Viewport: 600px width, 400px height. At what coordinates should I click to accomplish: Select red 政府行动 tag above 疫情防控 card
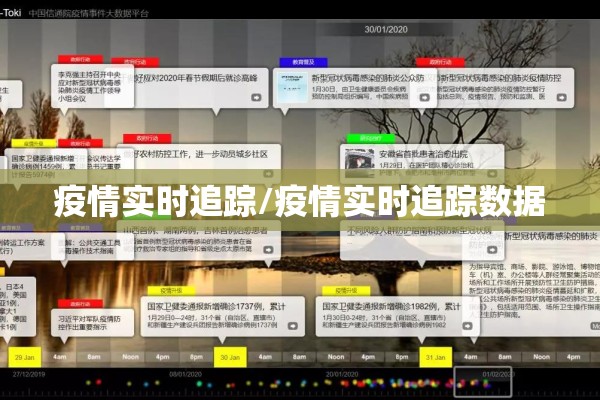tap(440, 62)
